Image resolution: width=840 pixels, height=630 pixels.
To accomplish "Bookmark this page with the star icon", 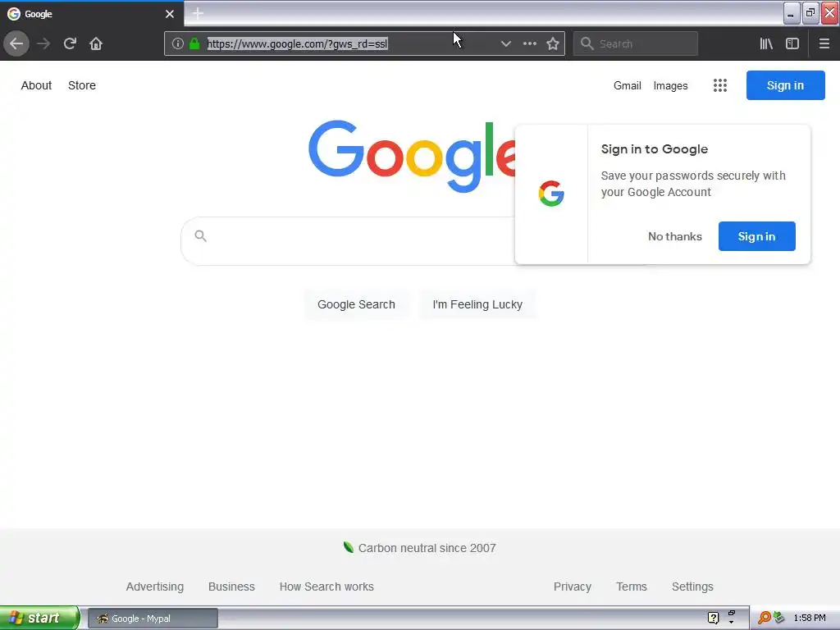I will [553, 43].
